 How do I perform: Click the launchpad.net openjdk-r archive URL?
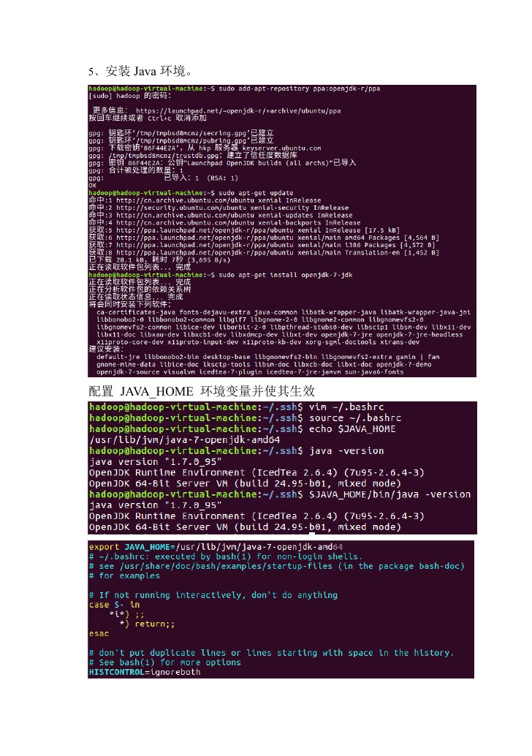click(238, 111)
